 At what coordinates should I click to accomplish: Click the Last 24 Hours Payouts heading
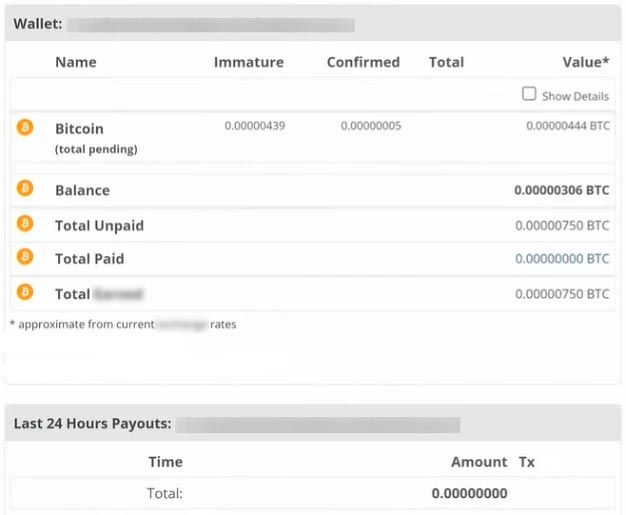[92, 424]
